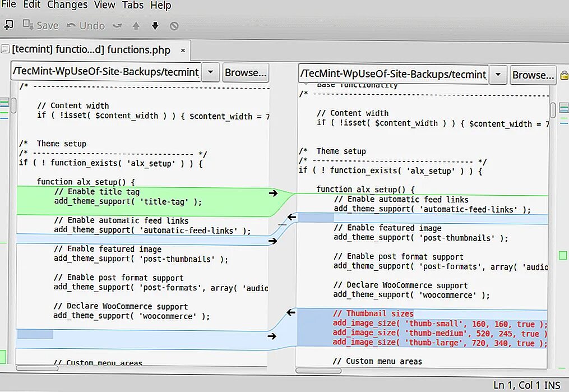The height and width of the screenshot is (392, 569).
Task: Click left line add_theme_support( 'title-tag' )
Action: click(128, 201)
